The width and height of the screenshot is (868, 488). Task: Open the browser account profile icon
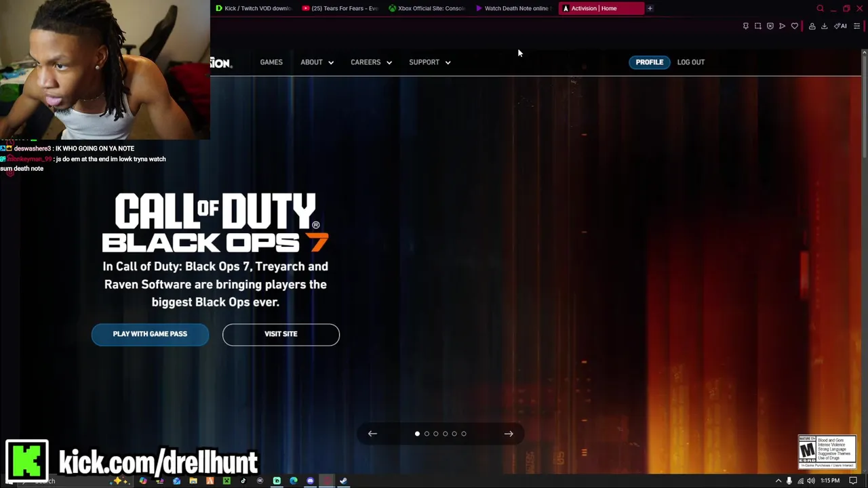tap(812, 26)
